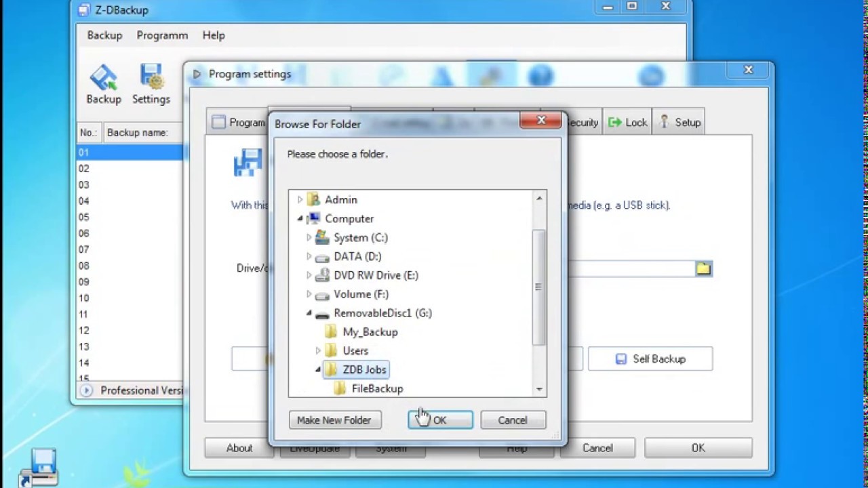
Task: Open the desktop backup shortcut icon
Action: click(39, 468)
